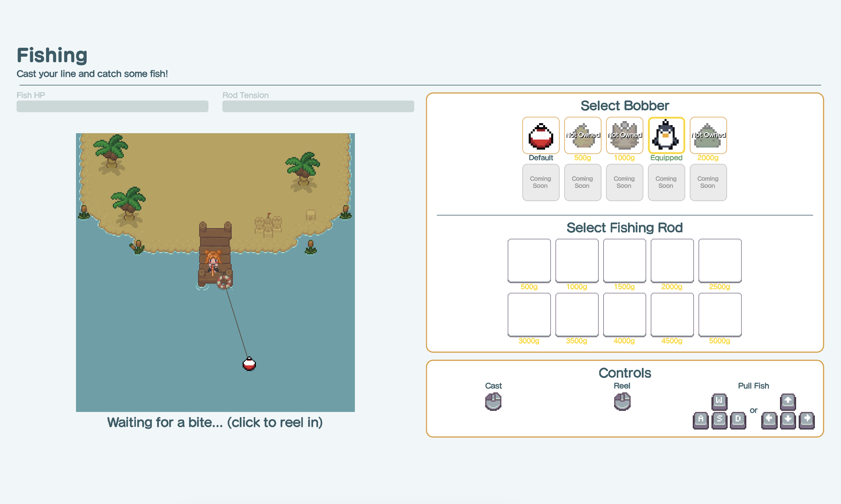Pick the 3000g fishing rod slot
This screenshot has width=841, height=504.
(x=529, y=314)
